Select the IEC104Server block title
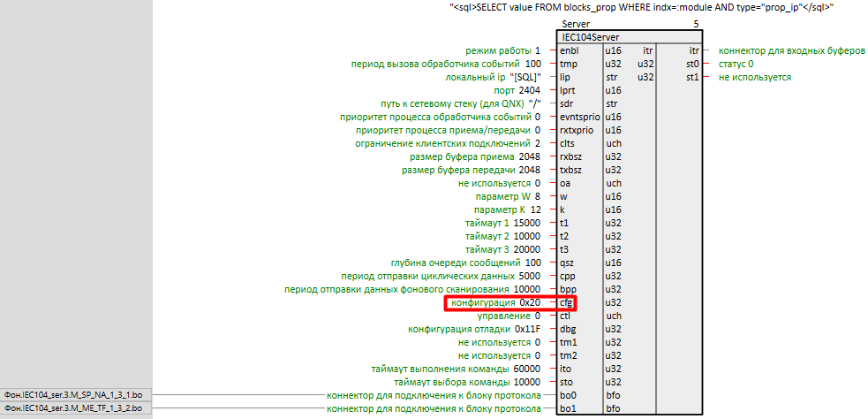Screen dimensions: 868x419 590,37
